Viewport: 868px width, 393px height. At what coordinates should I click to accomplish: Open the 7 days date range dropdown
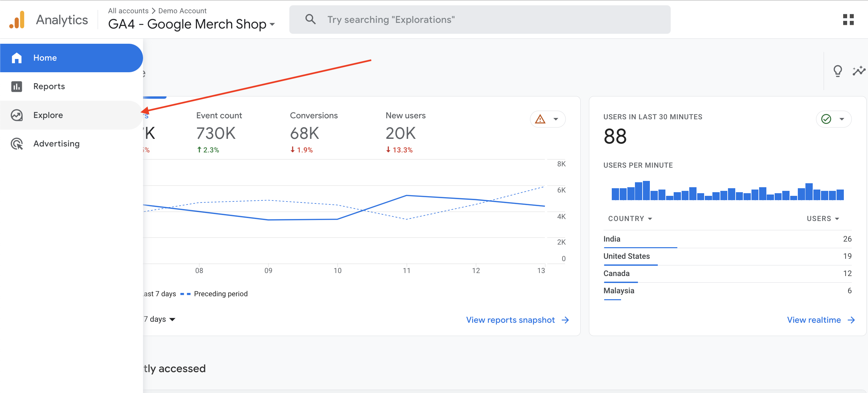click(x=159, y=319)
